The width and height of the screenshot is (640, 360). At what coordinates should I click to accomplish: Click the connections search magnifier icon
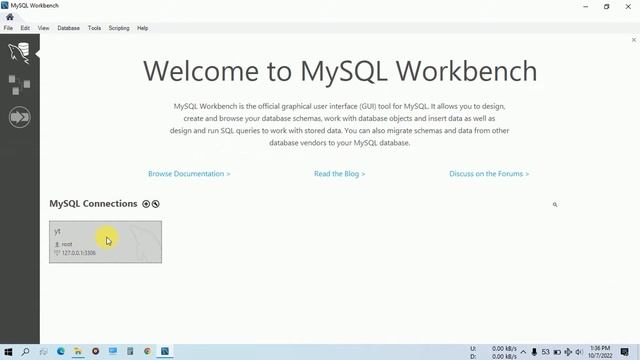click(555, 204)
